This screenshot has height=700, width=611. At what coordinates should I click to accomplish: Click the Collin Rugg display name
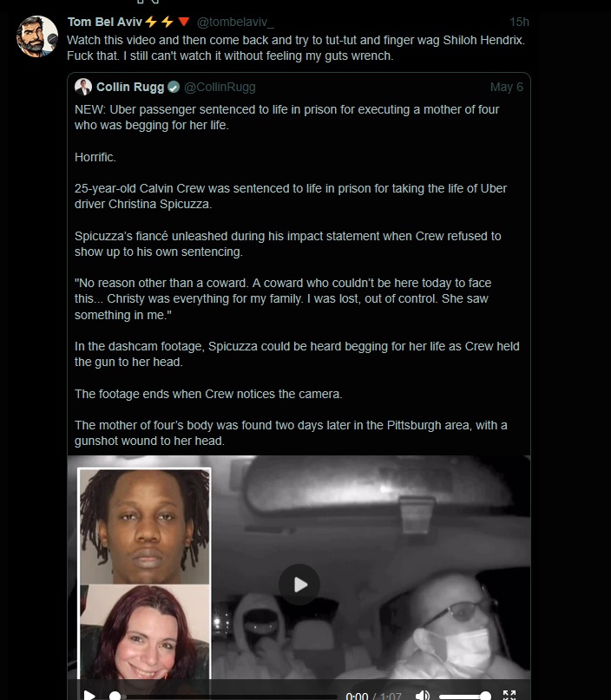130,87
